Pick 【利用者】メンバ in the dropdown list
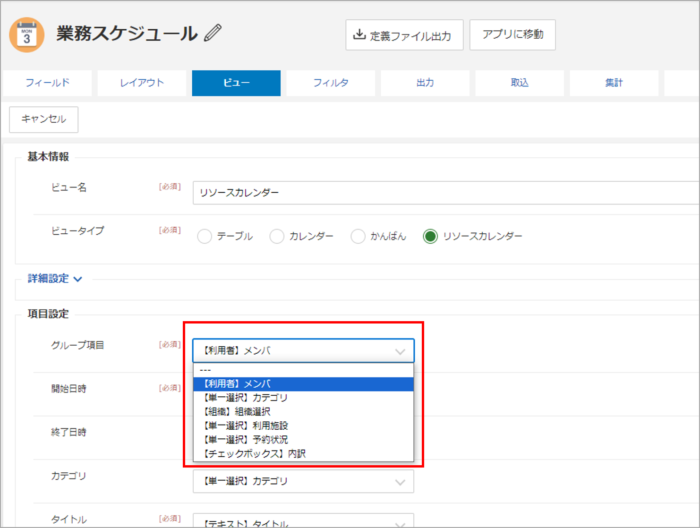The height and width of the screenshot is (528, 700). pos(304,384)
